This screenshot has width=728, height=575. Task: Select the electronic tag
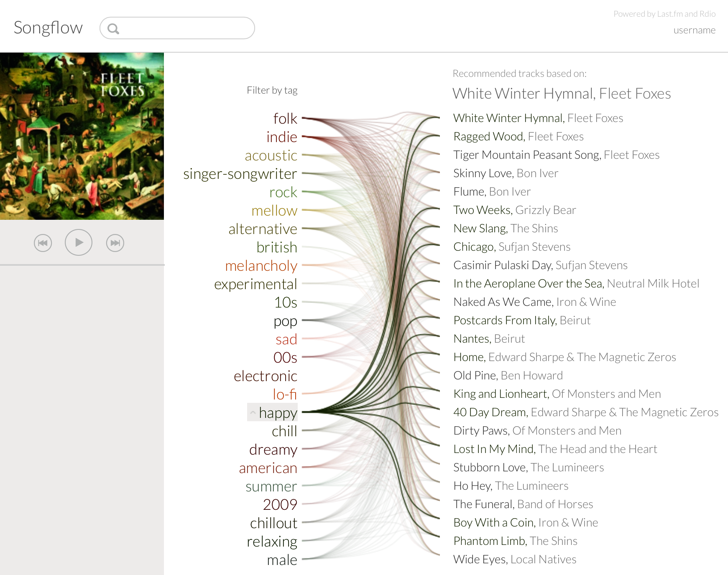(266, 376)
